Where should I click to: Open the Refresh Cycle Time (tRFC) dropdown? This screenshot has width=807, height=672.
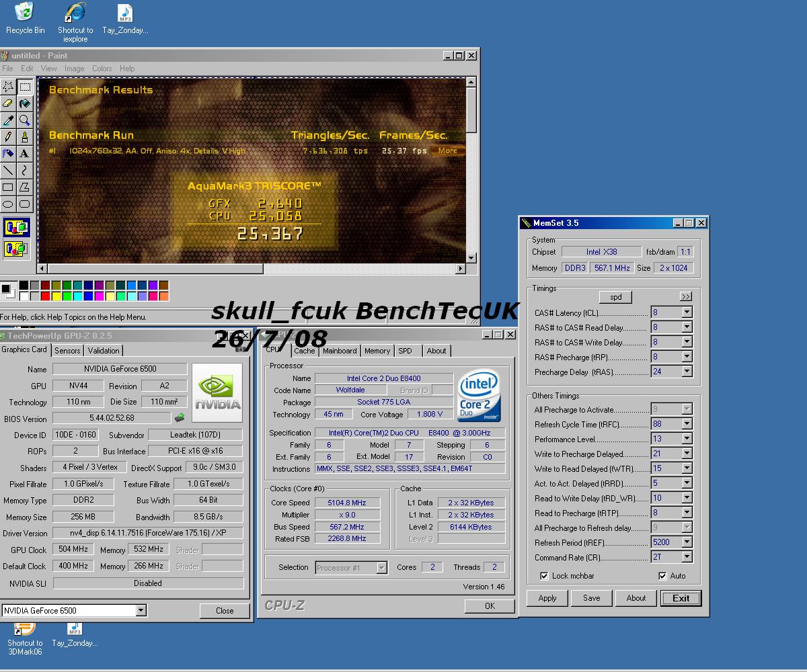687,424
